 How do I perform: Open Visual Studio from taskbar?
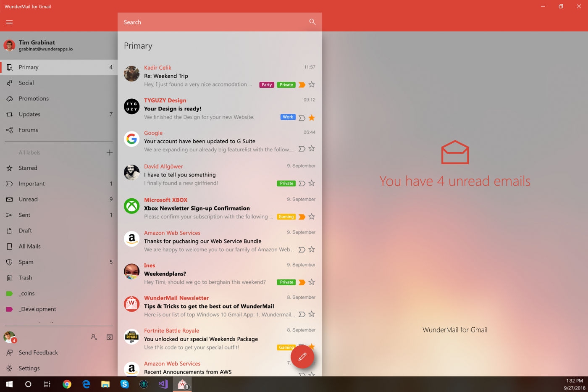tap(163, 384)
